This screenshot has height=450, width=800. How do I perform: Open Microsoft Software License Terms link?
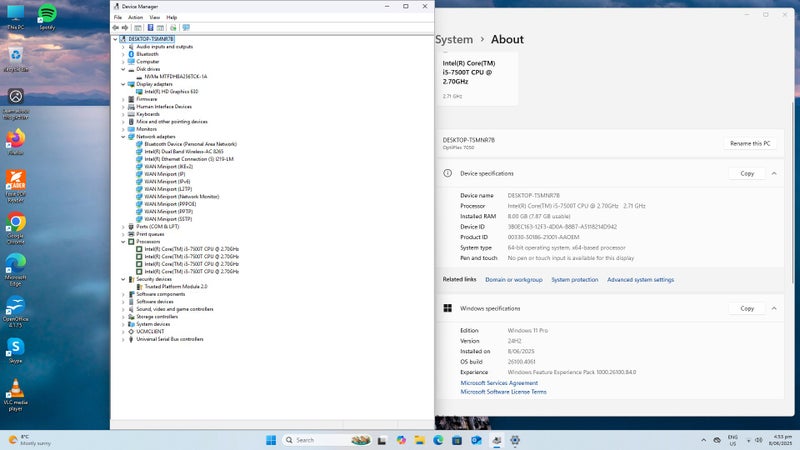click(503, 392)
